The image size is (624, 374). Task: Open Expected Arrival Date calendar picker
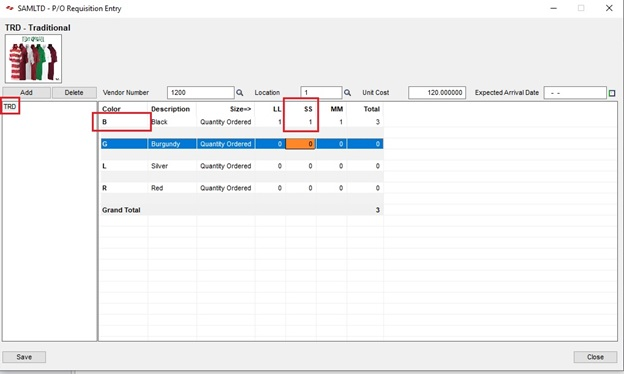pos(612,93)
